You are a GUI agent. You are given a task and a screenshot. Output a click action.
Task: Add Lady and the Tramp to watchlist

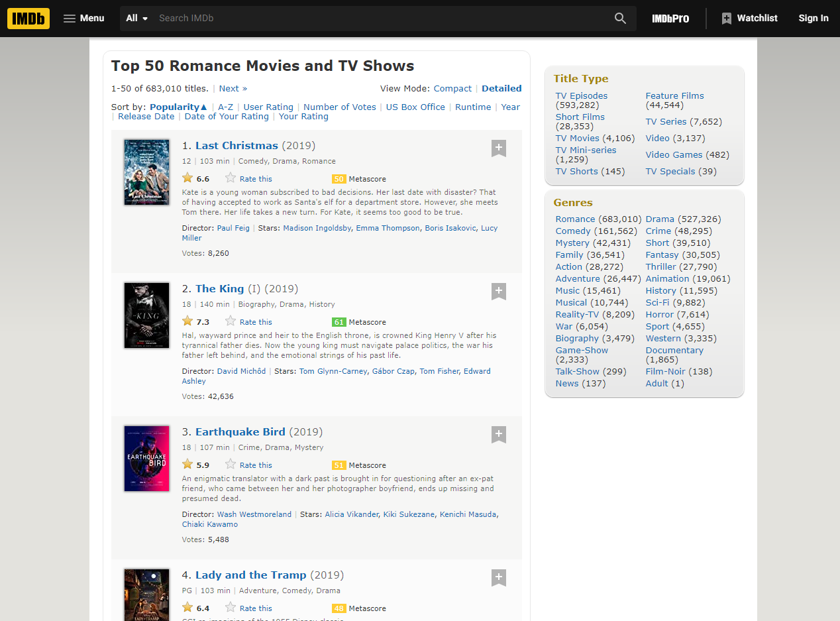(499, 578)
